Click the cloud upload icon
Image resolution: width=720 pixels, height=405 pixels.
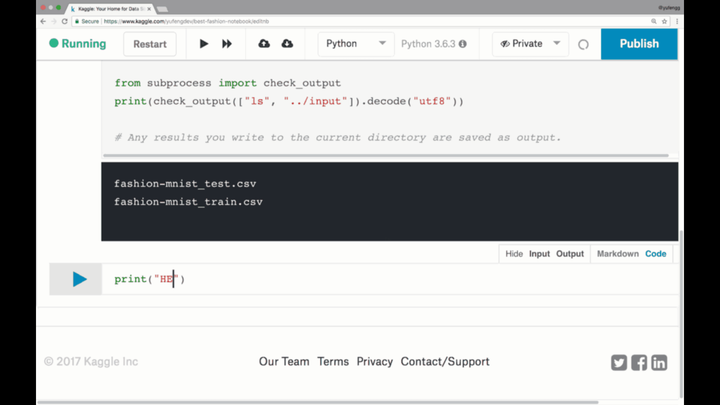264,44
